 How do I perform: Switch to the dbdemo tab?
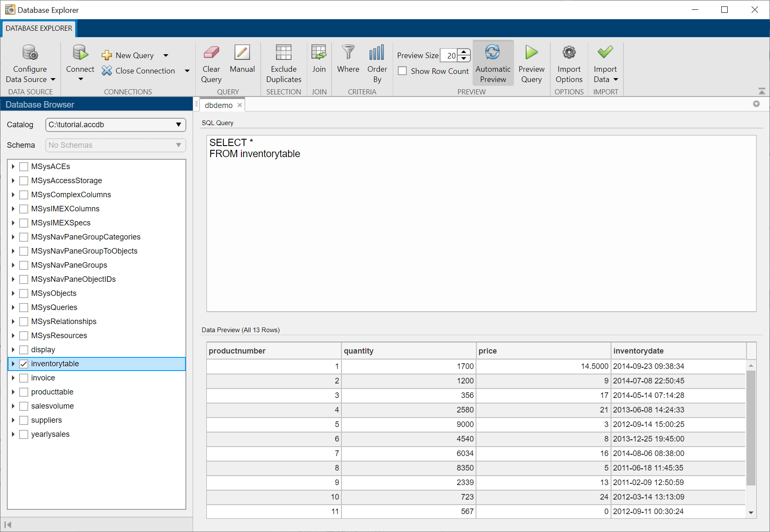(218, 105)
